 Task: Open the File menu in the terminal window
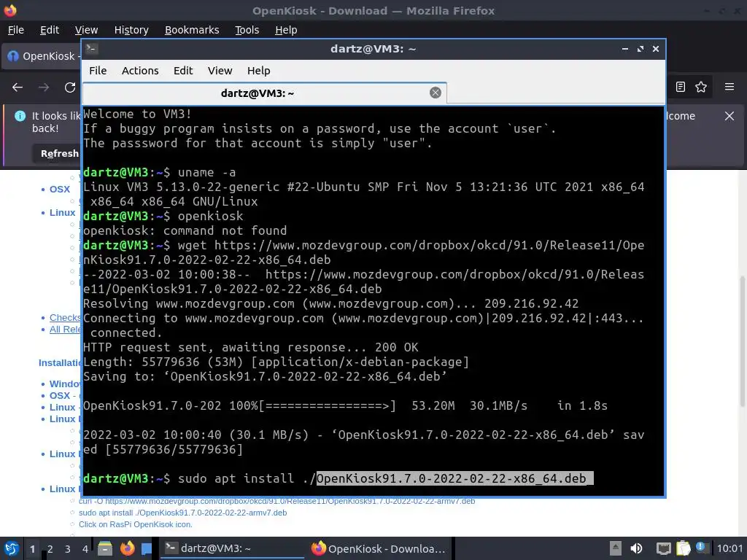(98, 71)
